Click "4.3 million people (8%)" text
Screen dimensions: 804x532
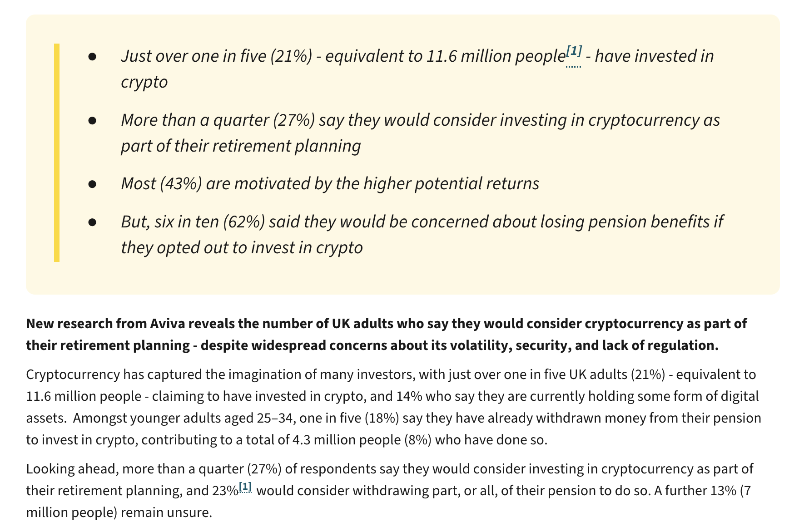click(x=361, y=440)
